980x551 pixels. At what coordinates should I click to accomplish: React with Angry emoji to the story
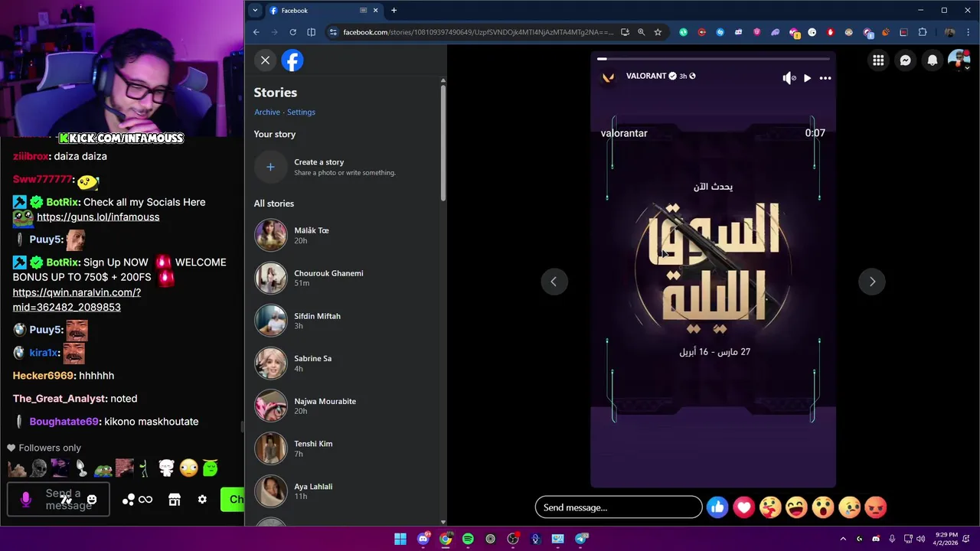click(x=875, y=507)
